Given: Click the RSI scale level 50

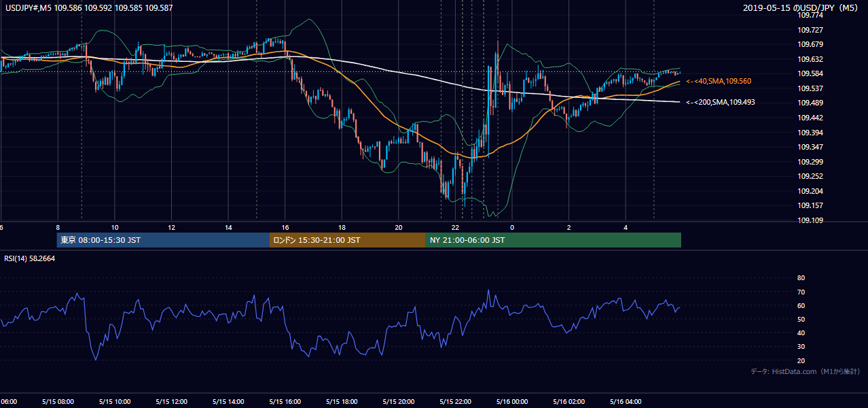Looking at the screenshot, I should click(801, 319).
